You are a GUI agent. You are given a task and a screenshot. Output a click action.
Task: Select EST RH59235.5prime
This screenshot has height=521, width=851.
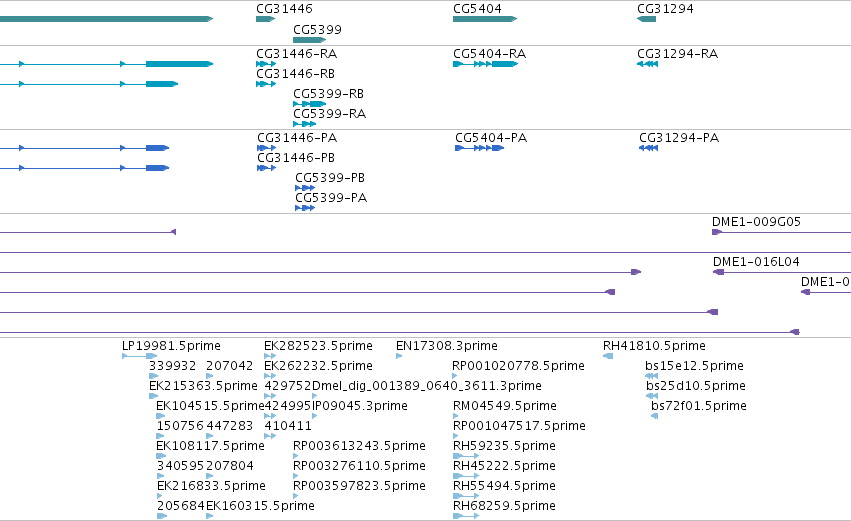pyautogui.click(x=504, y=447)
